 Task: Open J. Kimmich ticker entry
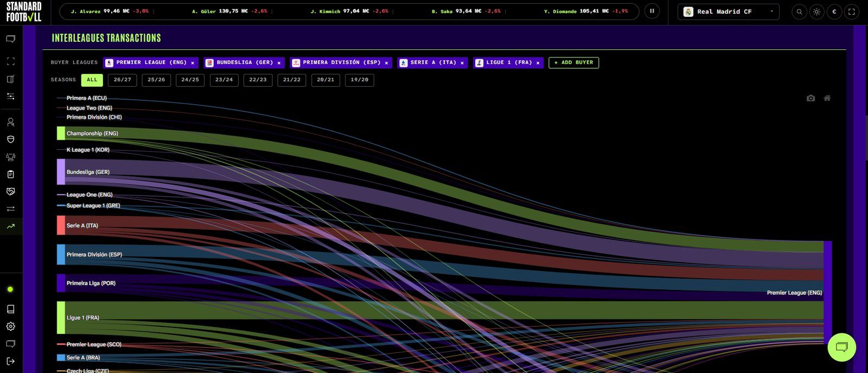tap(349, 11)
